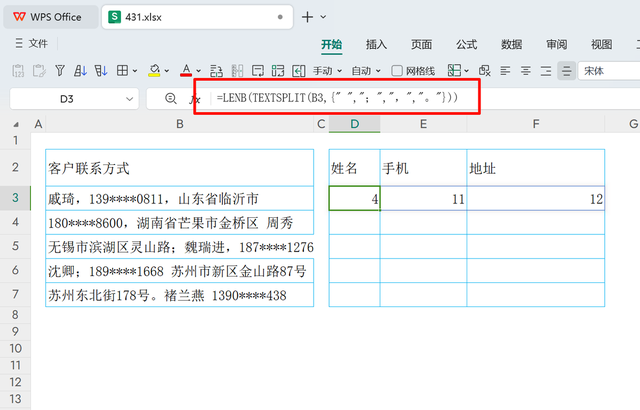Viewport: 640px width, 410px height.
Task: Click the wrap text icon
Action: click(258, 71)
